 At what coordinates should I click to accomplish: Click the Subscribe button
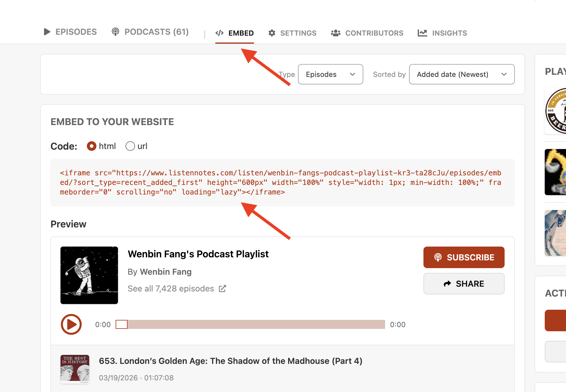[x=464, y=257]
